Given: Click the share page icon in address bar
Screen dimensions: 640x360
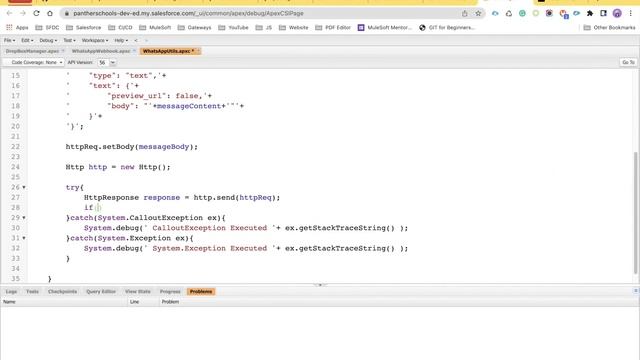Looking at the screenshot, I should (464, 13).
